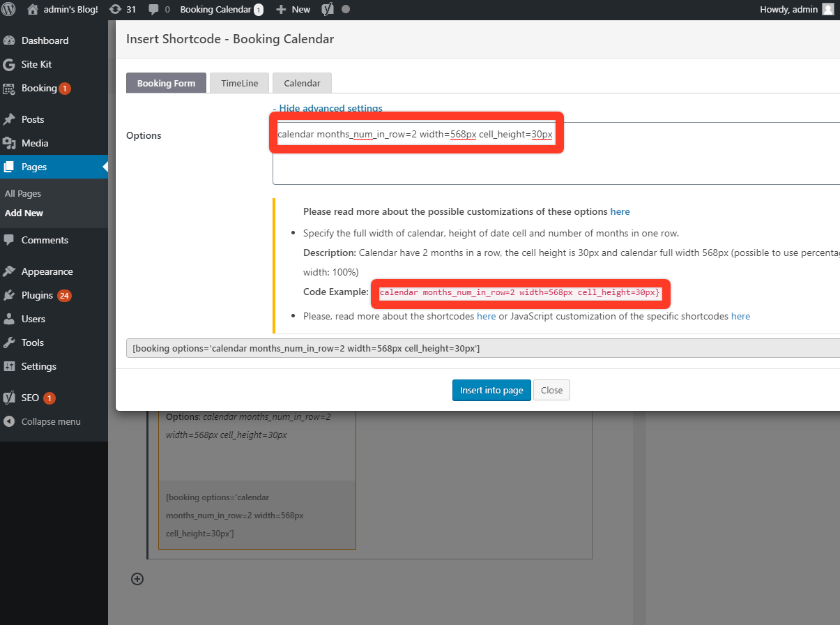This screenshot has width=840, height=625.
Task: Visit admin's Blog! site home
Action: point(63,10)
